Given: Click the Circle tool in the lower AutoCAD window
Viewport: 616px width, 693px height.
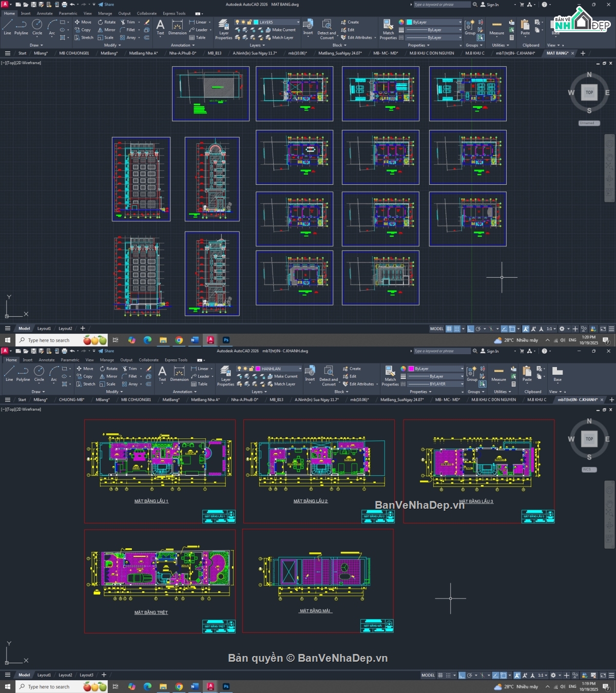Looking at the screenshot, I should tap(39, 373).
